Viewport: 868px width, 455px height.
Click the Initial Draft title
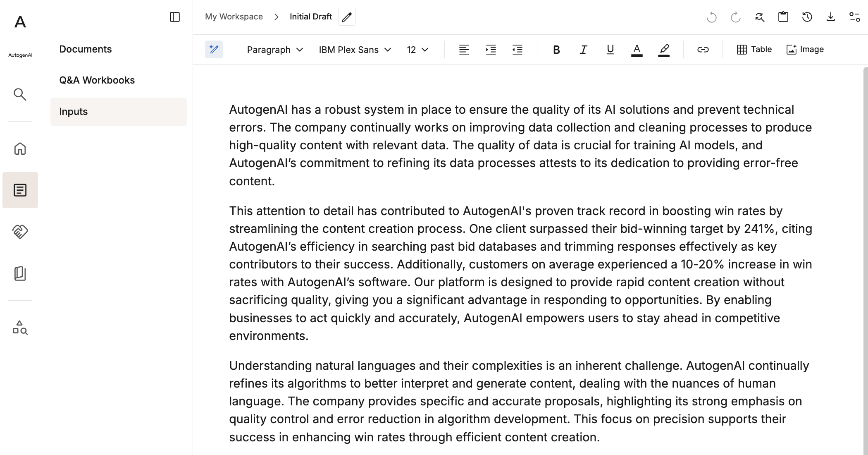(311, 17)
